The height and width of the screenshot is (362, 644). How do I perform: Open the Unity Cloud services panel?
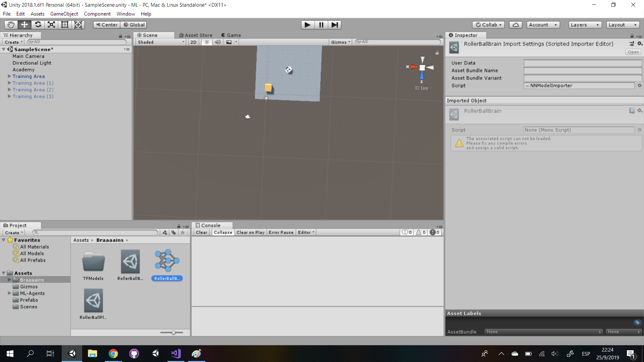click(516, 24)
